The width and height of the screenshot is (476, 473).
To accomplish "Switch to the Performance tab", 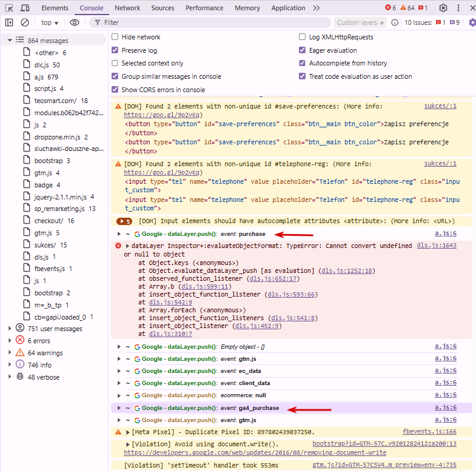I will (x=204, y=8).
